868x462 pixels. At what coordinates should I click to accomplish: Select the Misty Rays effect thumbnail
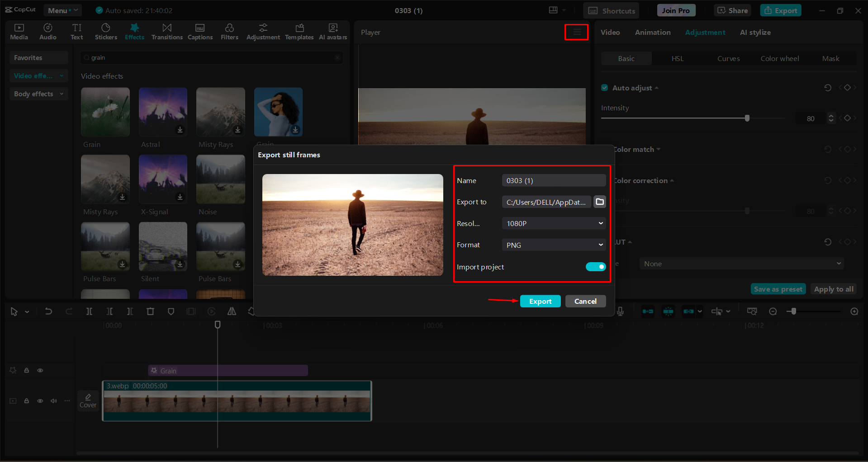coord(220,112)
